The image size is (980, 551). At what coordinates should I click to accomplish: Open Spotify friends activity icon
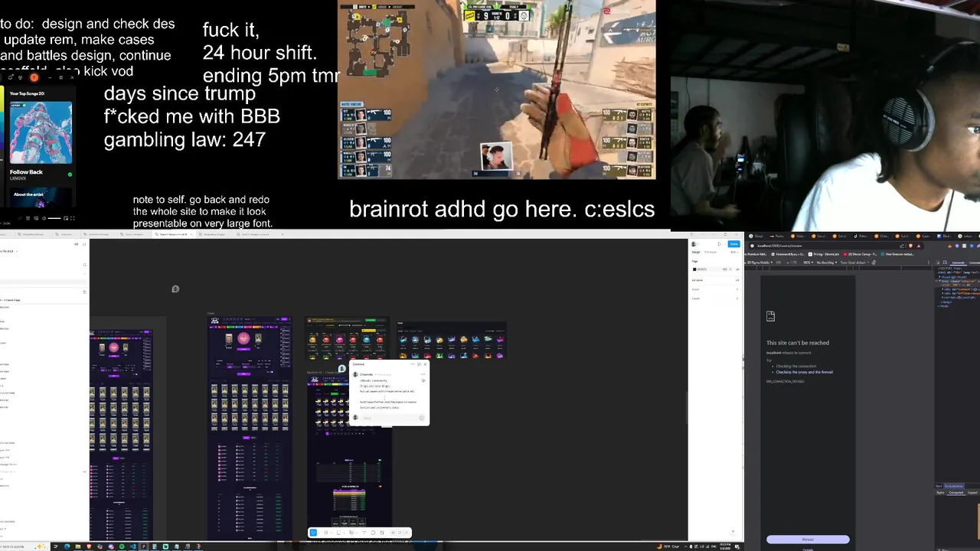coord(20,77)
